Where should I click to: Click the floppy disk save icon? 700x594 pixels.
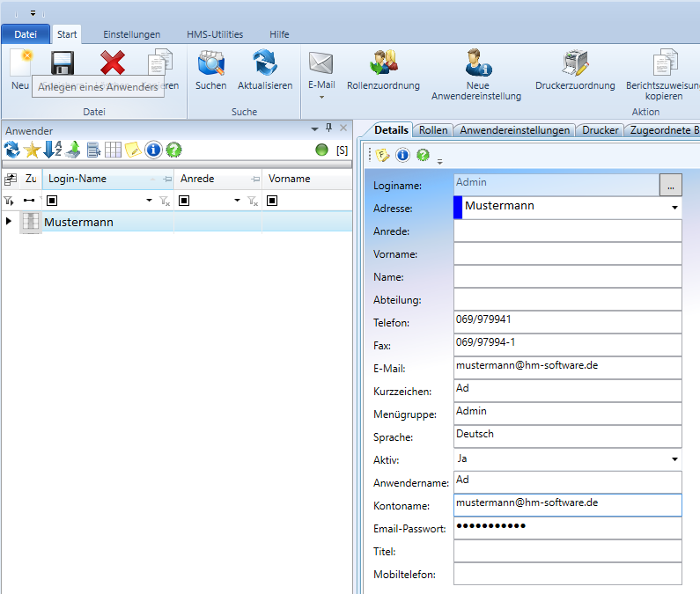tap(62, 63)
